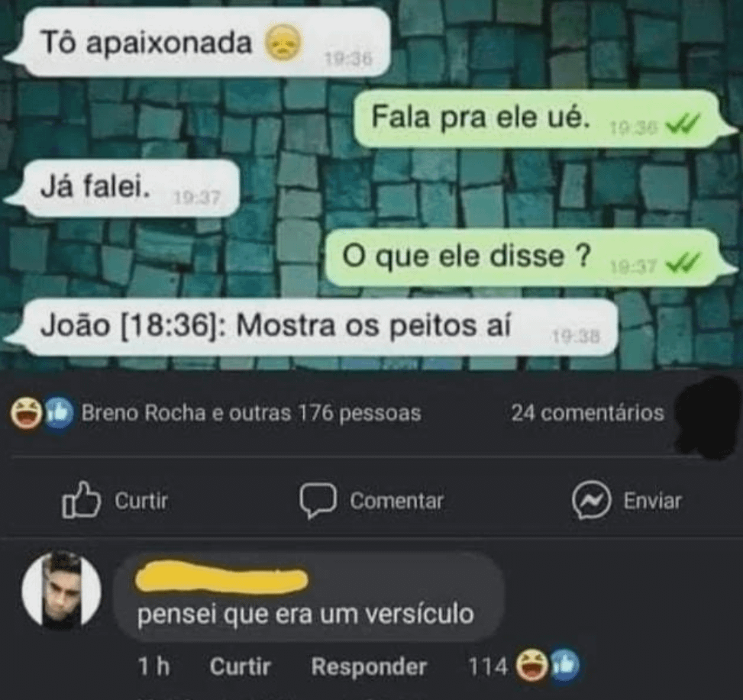Tap the Comentar label on the post
Image resolution: width=743 pixels, height=700 pixels.
396,501
